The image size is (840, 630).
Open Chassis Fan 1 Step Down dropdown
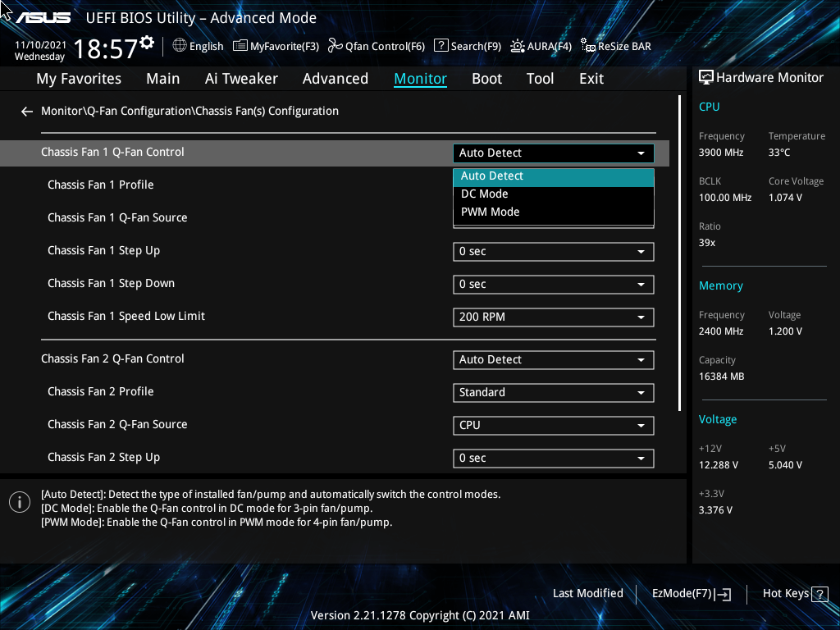pyautogui.click(x=554, y=285)
